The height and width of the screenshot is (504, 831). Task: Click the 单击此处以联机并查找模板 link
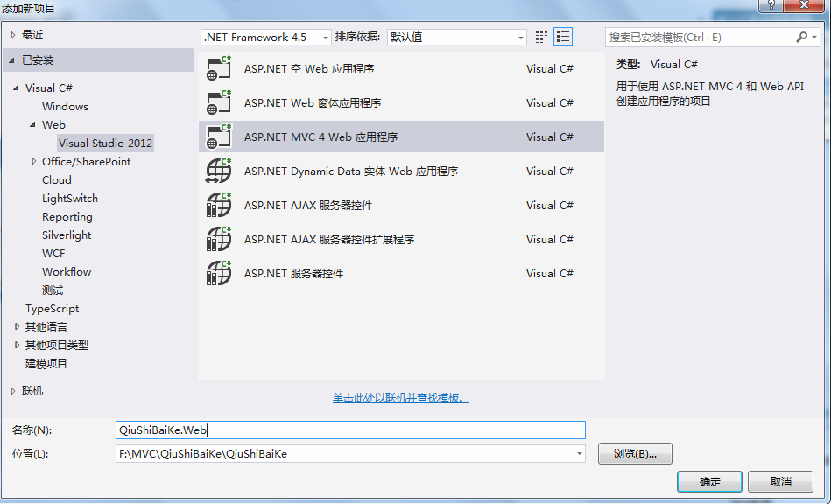[x=401, y=398]
